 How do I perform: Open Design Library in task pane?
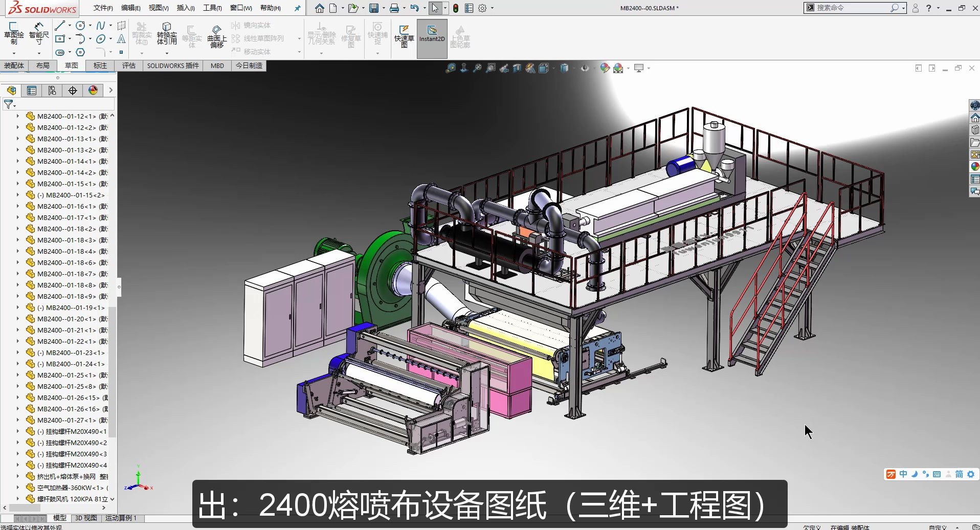click(975, 130)
